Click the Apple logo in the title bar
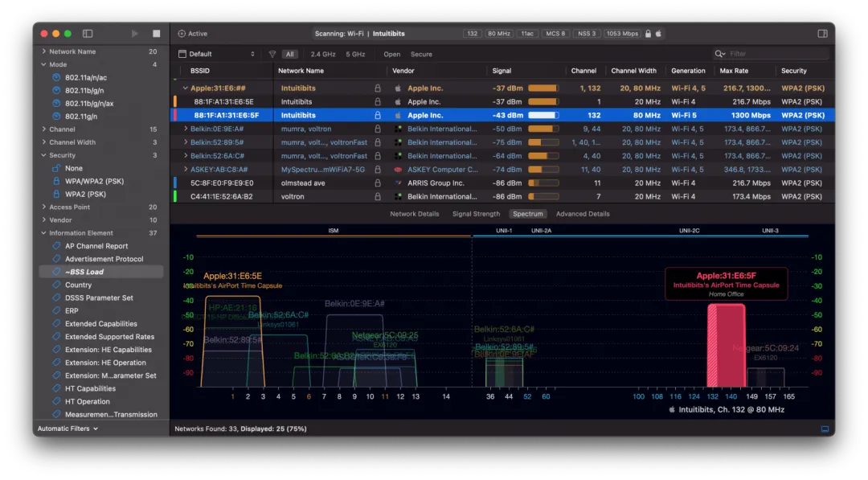 [658, 34]
